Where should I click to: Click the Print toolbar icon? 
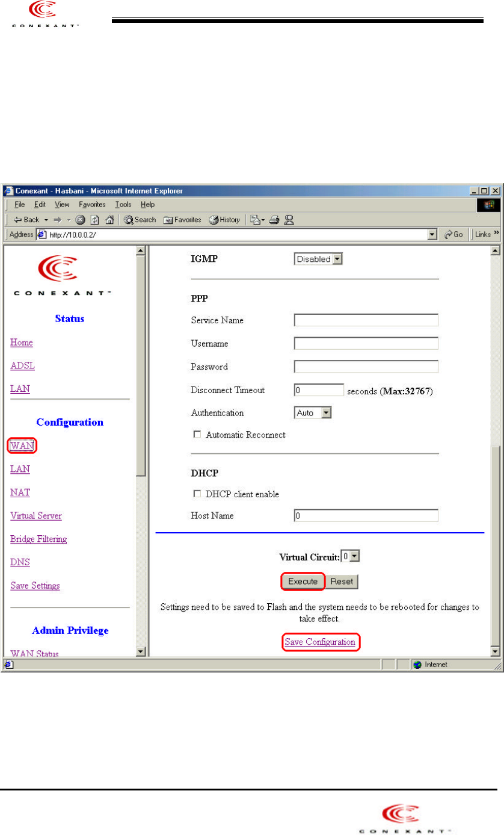click(274, 220)
